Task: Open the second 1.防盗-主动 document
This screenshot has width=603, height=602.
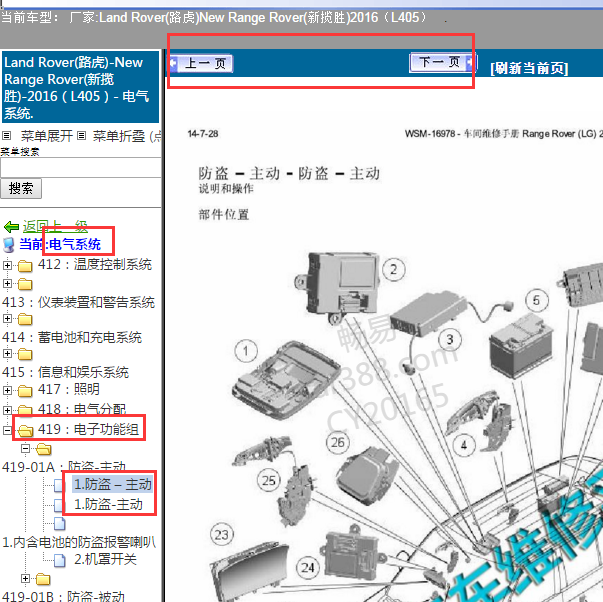Action: tap(108, 504)
